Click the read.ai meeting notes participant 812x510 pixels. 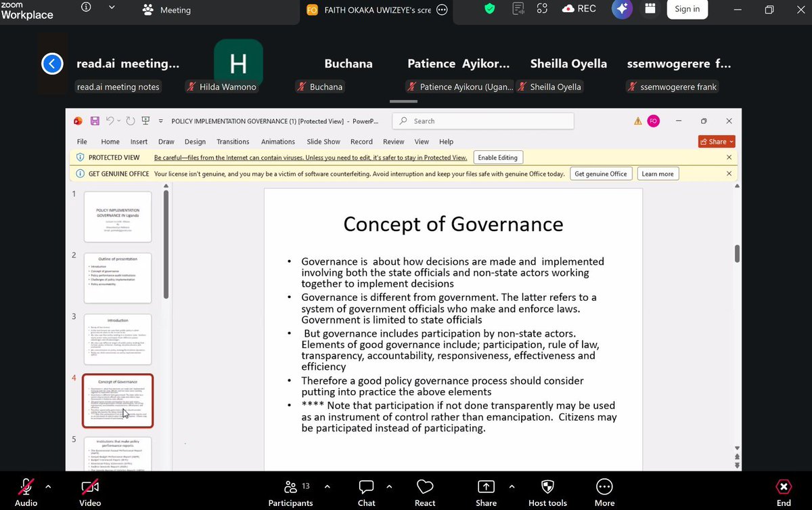[118, 87]
